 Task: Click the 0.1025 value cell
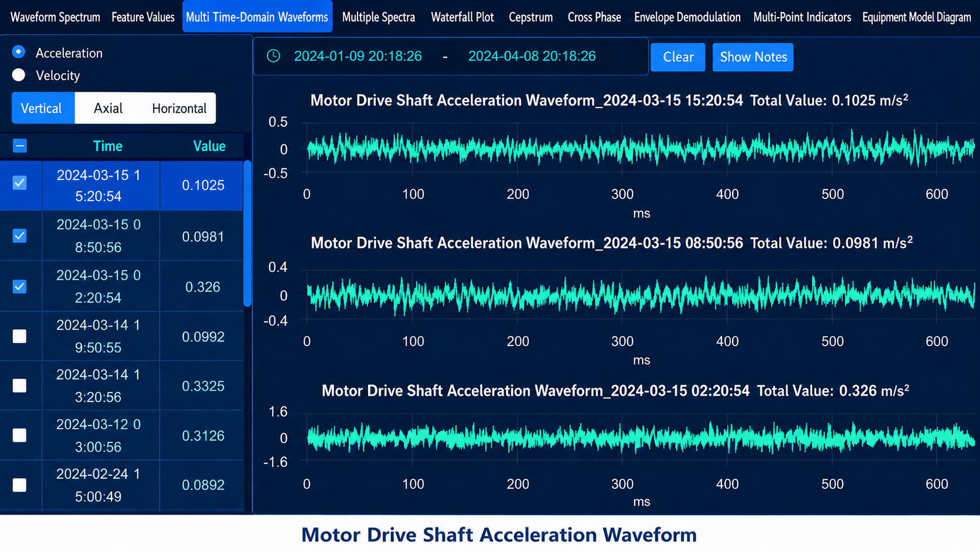click(202, 185)
